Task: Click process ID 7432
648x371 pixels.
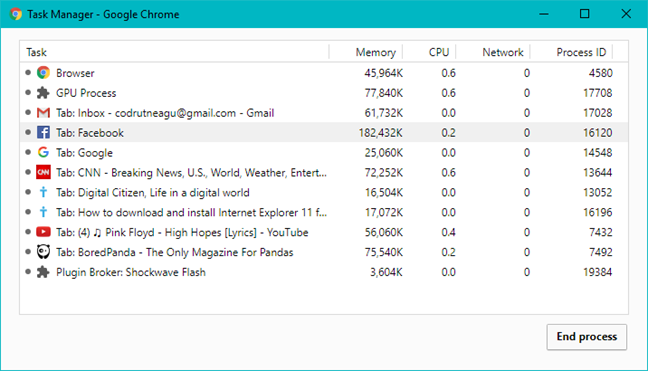Action: tap(600, 232)
